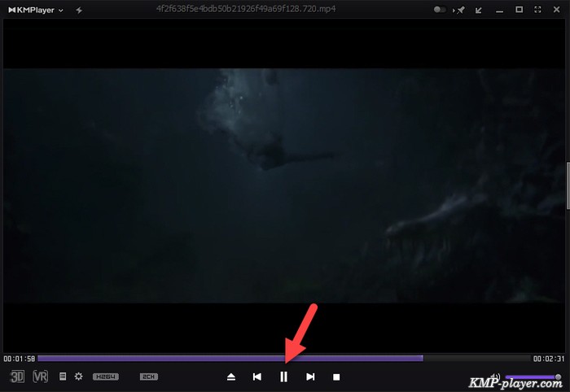This screenshot has height=392, width=570.
Task: Open the playlist list icon
Action: tap(63, 377)
